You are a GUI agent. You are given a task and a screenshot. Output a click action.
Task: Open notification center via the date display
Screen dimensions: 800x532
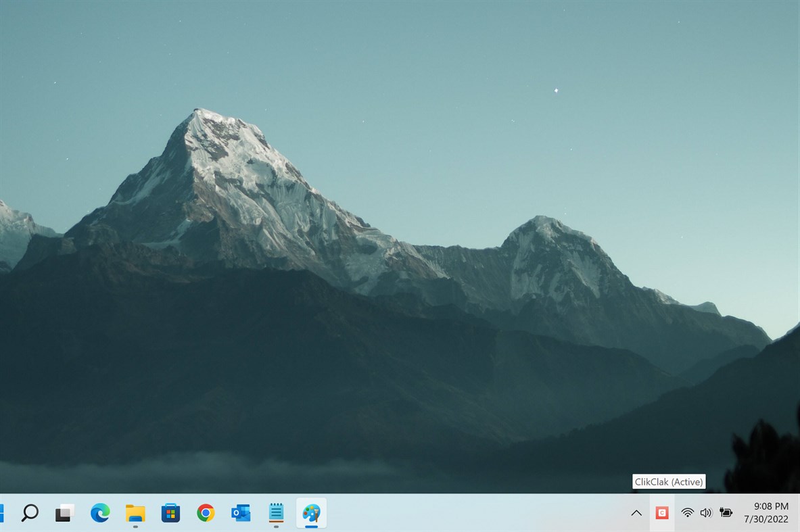pos(768,519)
